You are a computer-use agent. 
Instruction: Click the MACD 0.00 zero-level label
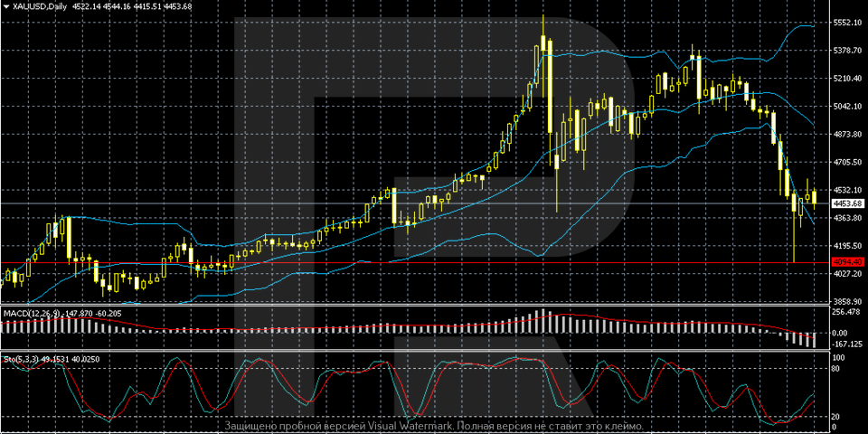(843, 333)
